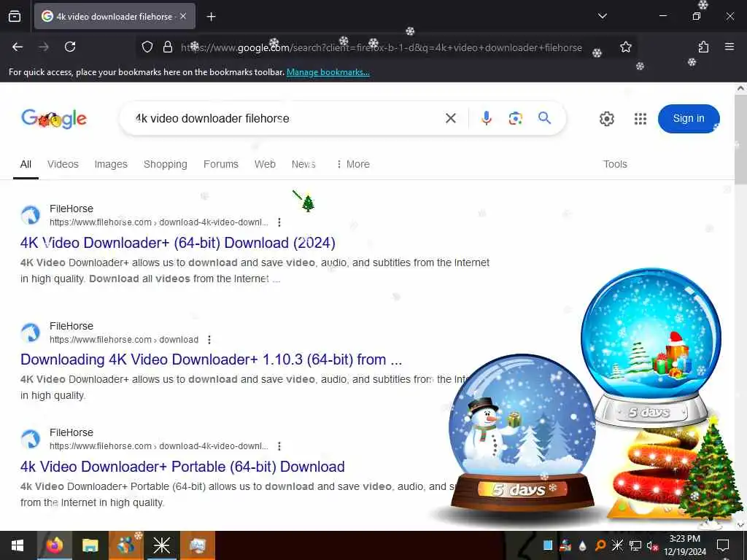Click the gifts snow globe countdown widget

651,348
